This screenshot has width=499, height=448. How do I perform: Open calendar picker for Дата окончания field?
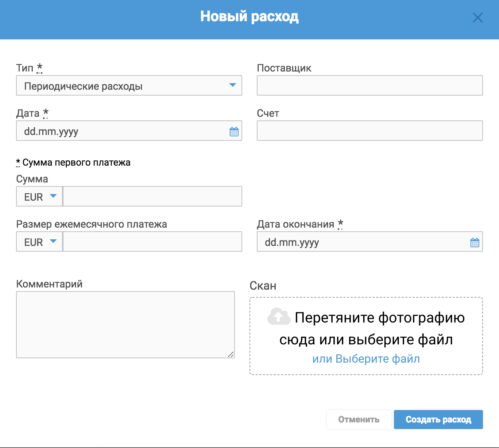pyautogui.click(x=475, y=243)
